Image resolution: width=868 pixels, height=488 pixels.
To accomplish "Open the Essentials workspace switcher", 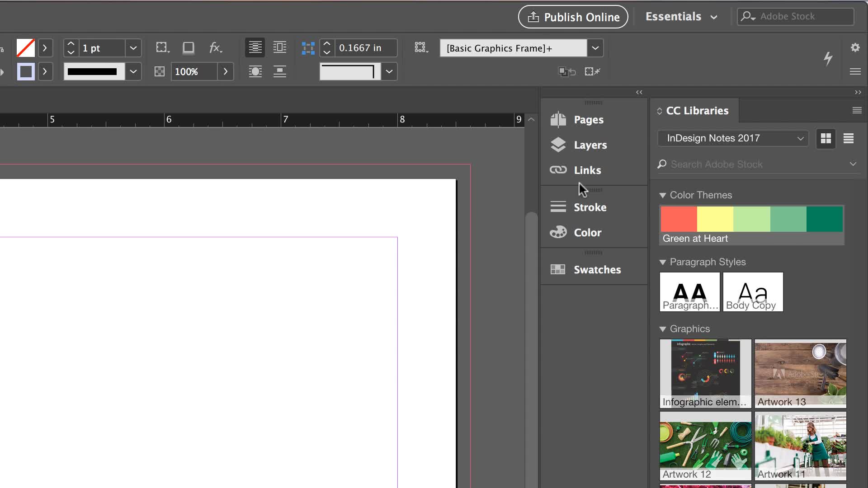I will 681,17.
